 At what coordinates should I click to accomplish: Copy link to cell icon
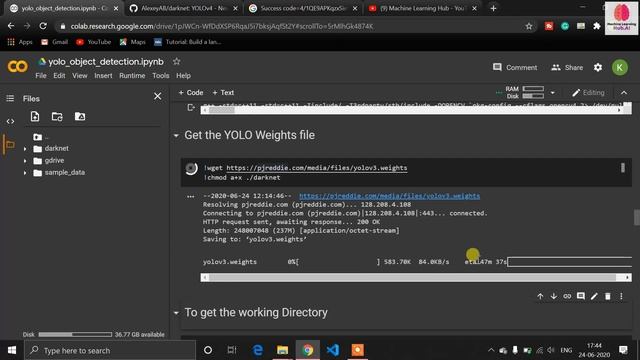(x=567, y=296)
